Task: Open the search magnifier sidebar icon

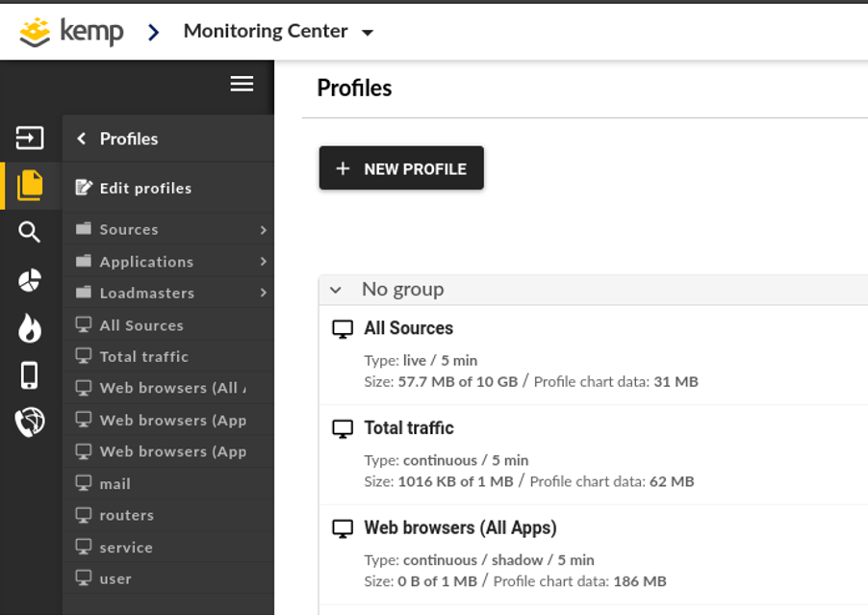Action: pyautogui.click(x=30, y=232)
